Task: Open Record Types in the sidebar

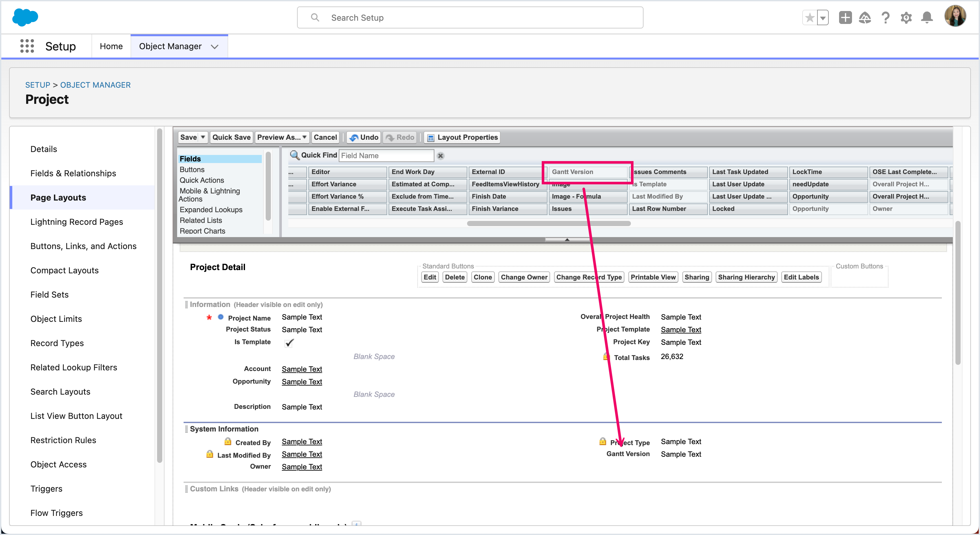Action: click(57, 343)
